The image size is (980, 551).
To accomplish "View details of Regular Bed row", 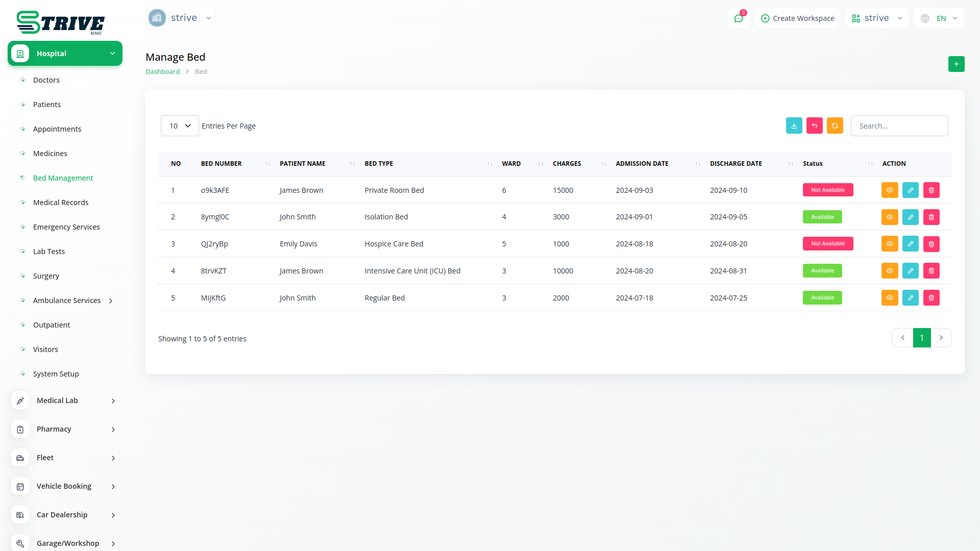I will tap(889, 298).
